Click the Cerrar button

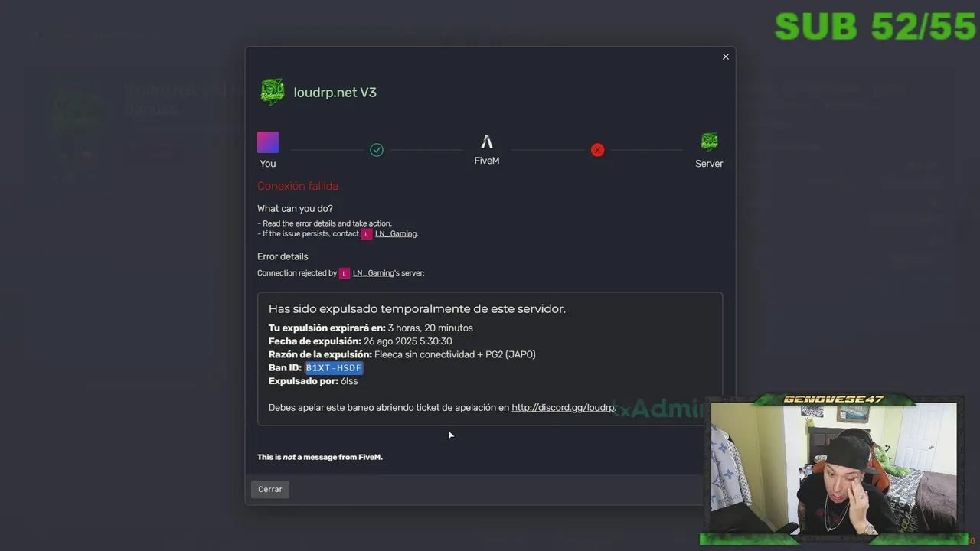click(269, 489)
